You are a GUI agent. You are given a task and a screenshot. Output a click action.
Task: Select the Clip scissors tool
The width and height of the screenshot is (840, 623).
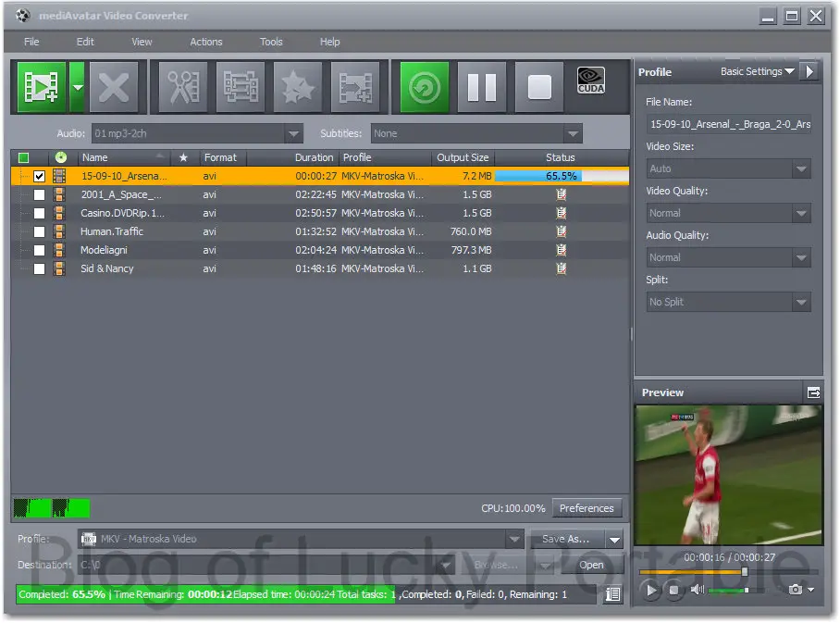[x=183, y=87]
